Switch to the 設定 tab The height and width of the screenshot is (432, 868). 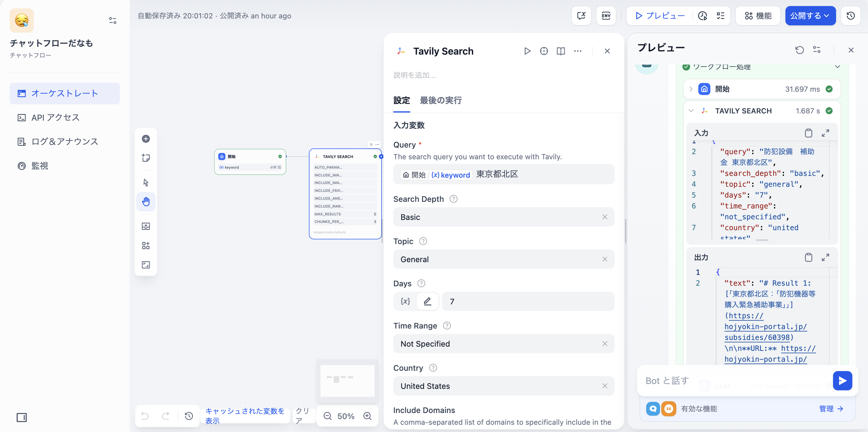tap(402, 100)
